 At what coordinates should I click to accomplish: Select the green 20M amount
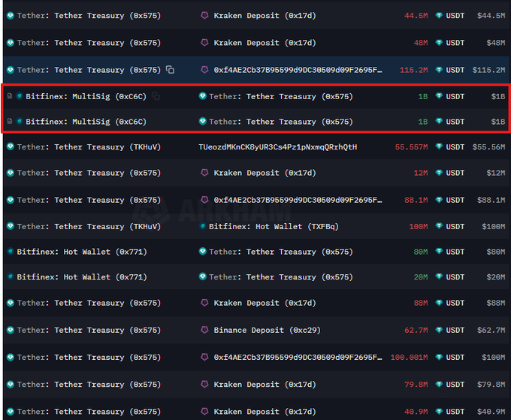tap(421, 277)
